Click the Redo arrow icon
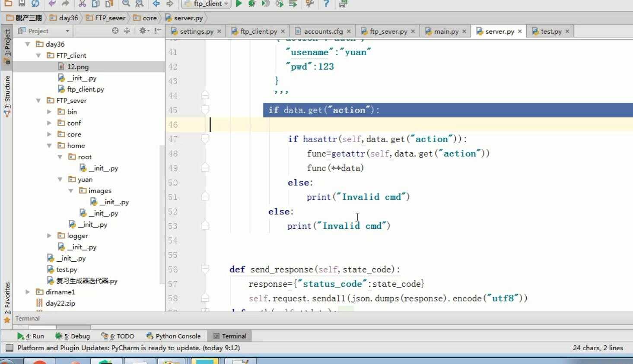Screen dimensions: 633x364 click(65, 3)
